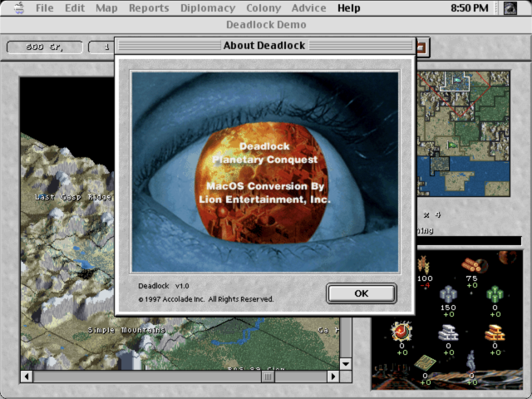Open the Edit menu
The height and width of the screenshot is (399, 532).
(x=75, y=7)
